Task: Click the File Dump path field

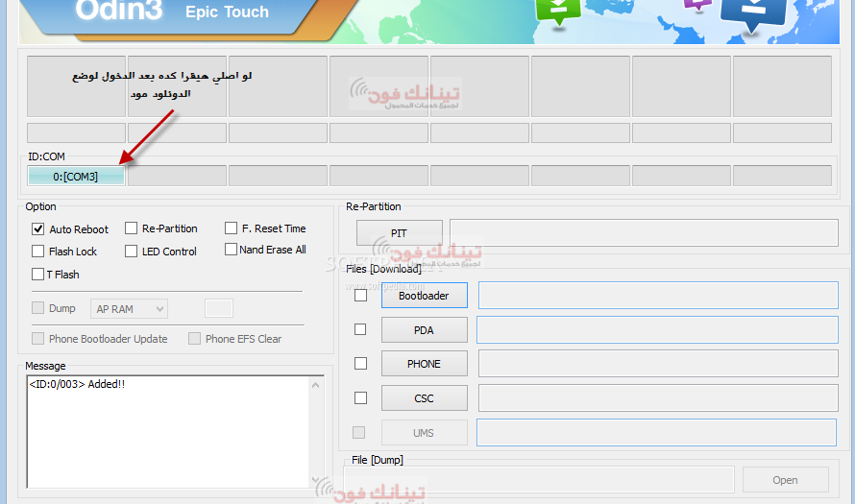Action: pos(539,479)
